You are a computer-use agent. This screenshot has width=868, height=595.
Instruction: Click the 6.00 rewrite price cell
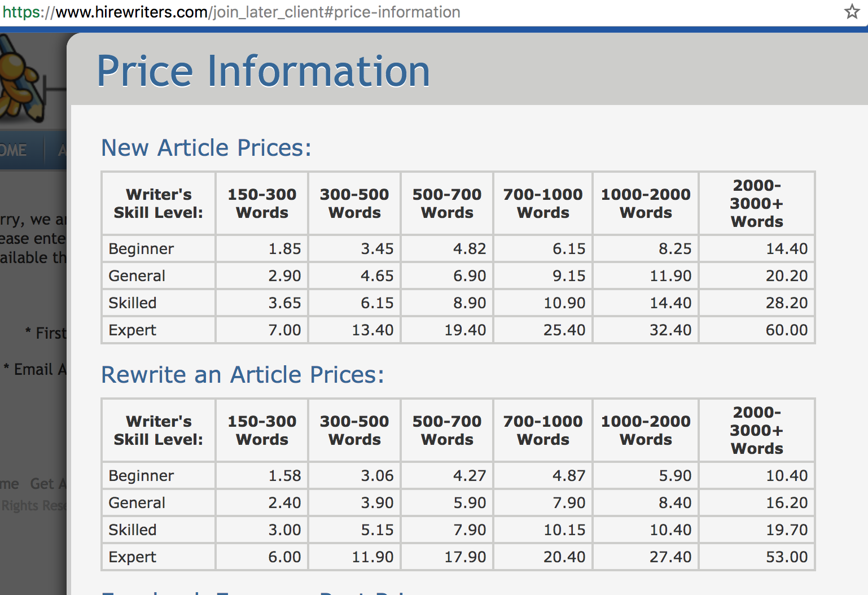point(262,557)
